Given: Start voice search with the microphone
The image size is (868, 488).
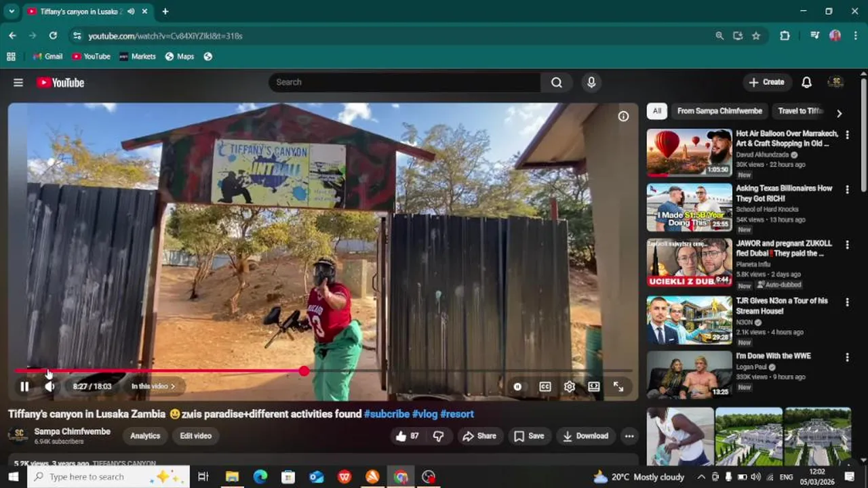Looking at the screenshot, I should click(x=591, y=82).
